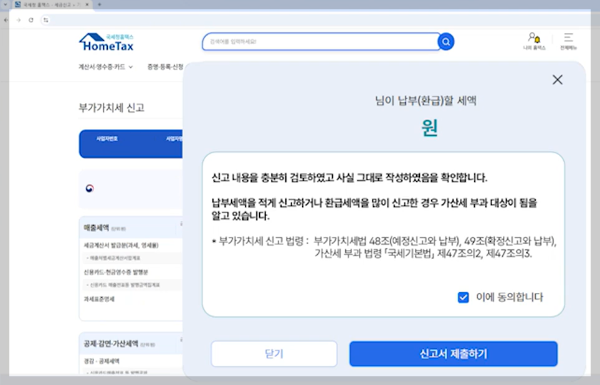The height and width of the screenshot is (385, 600).
Task: Click the 님이 납부(환급)할 세액 dialog title
Action: click(426, 101)
